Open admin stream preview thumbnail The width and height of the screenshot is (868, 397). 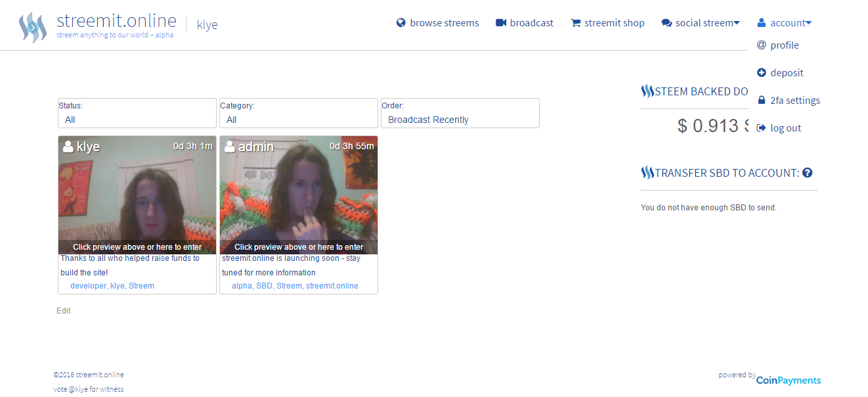point(299,195)
